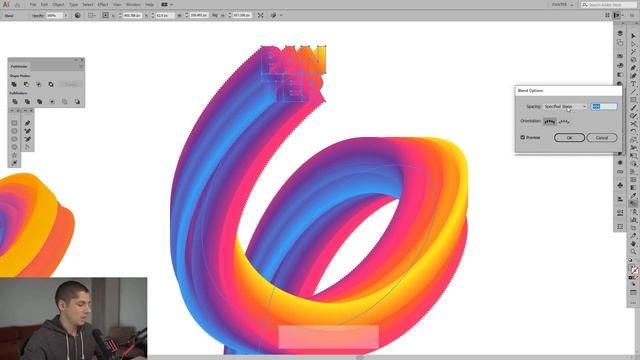Select the Delete Anchor Point tool
This screenshot has width=640, height=360.
(27, 139)
